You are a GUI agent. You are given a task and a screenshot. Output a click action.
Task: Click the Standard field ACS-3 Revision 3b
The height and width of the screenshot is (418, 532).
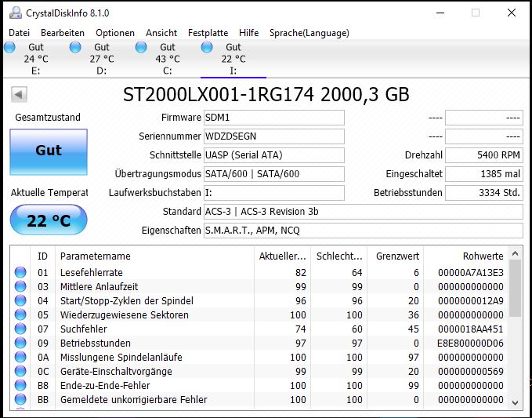[x=364, y=212]
